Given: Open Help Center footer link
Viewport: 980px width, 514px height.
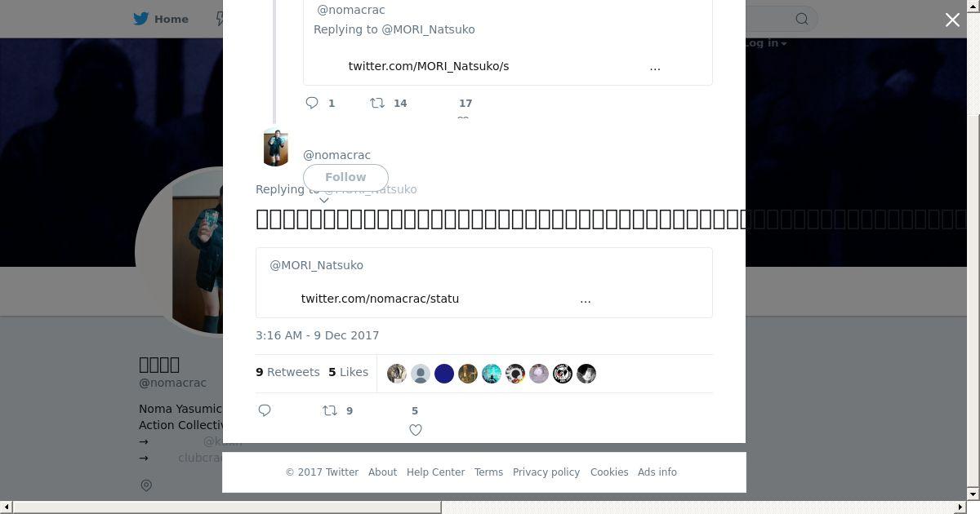Looking at the screenshot, I should click(435, 472).
